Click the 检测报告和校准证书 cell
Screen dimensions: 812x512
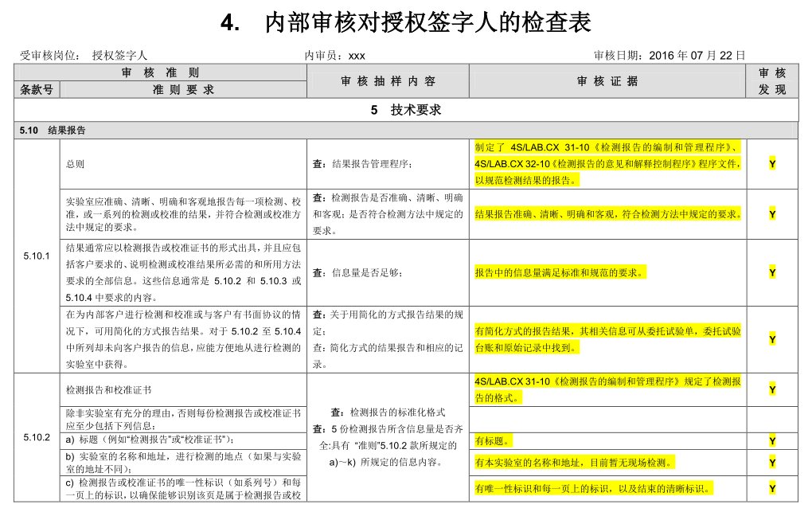pyautogui.click(x=109, y=389)
